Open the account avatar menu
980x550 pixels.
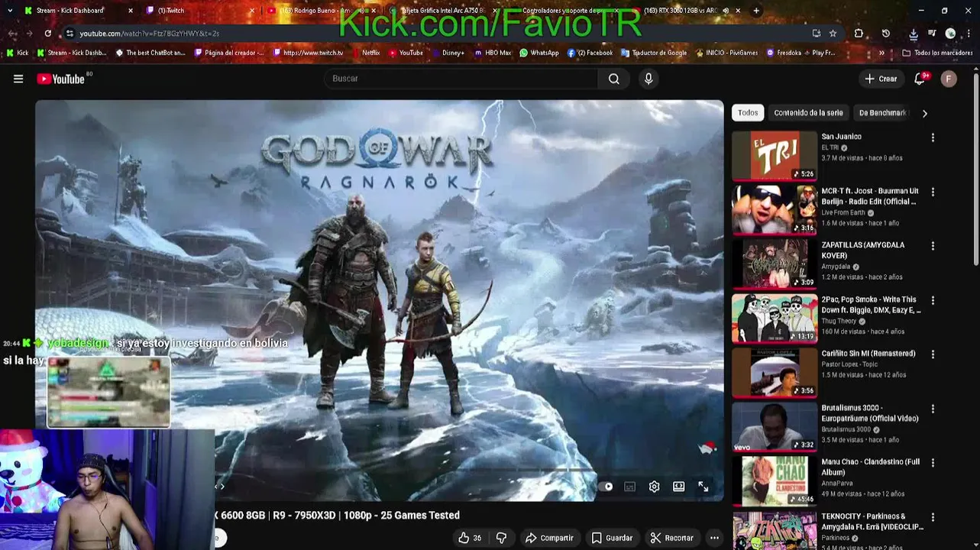[x=949, y=79]
